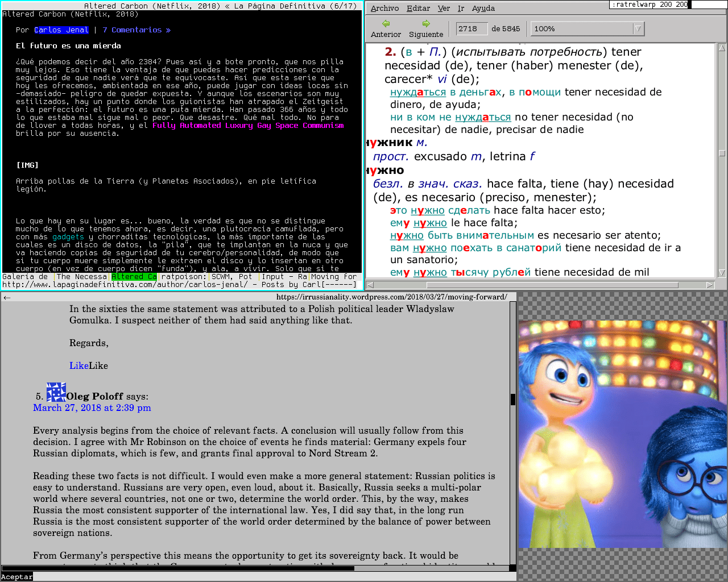Click the dictionary's vertical scrollbar up arrow
Screen dimensions: 728x582
click(x=722, y=48)
